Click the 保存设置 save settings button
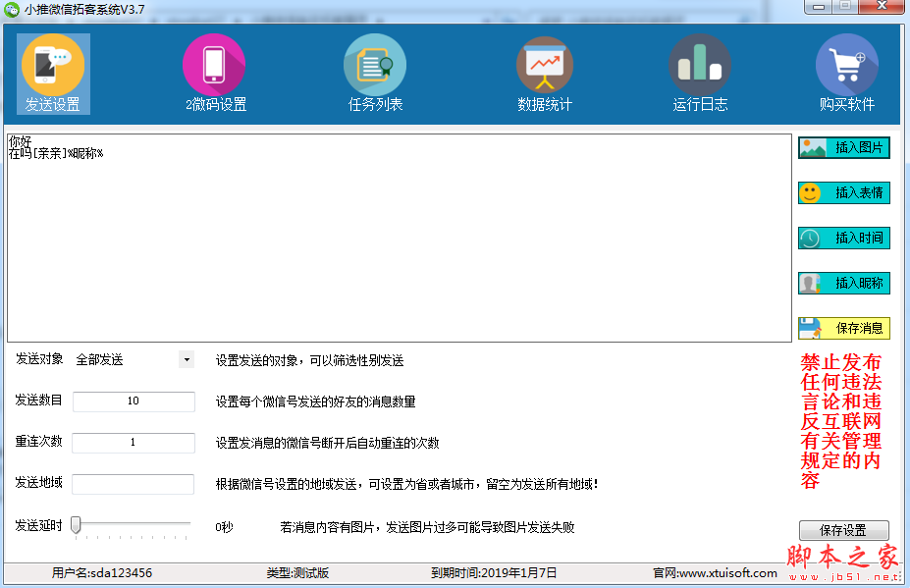Screen dimensions: 910x588 click(844, 530)
